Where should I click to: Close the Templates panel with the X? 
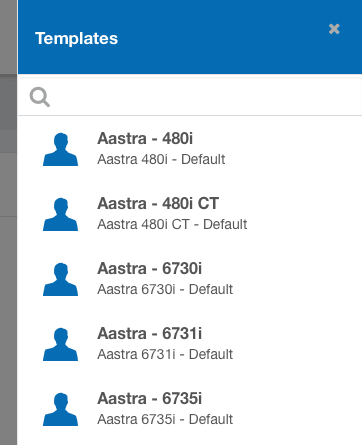point(334,29)
